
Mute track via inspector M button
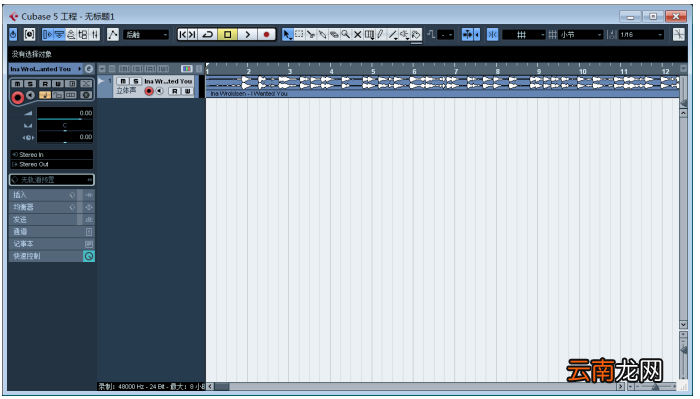click(x=17, y=83)
